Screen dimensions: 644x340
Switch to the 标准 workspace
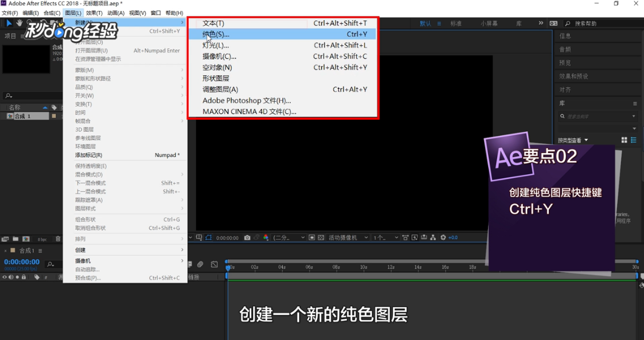click(x=456, y=24)
